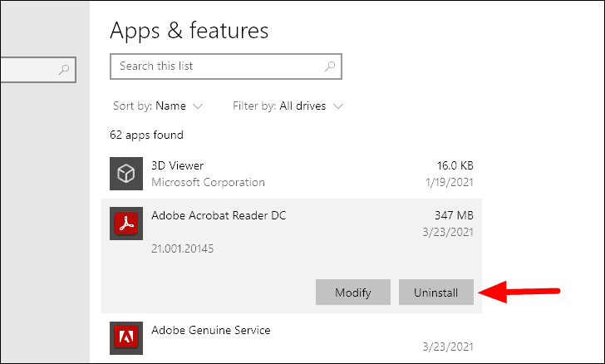605x364 pixels.
Task: Click the '347 MB' size value
Action: (454, 215)
